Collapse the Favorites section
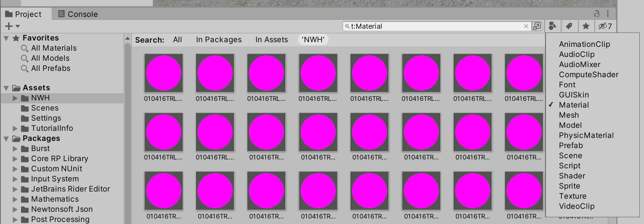Screen dimensions: 644x224 (6, 38)
